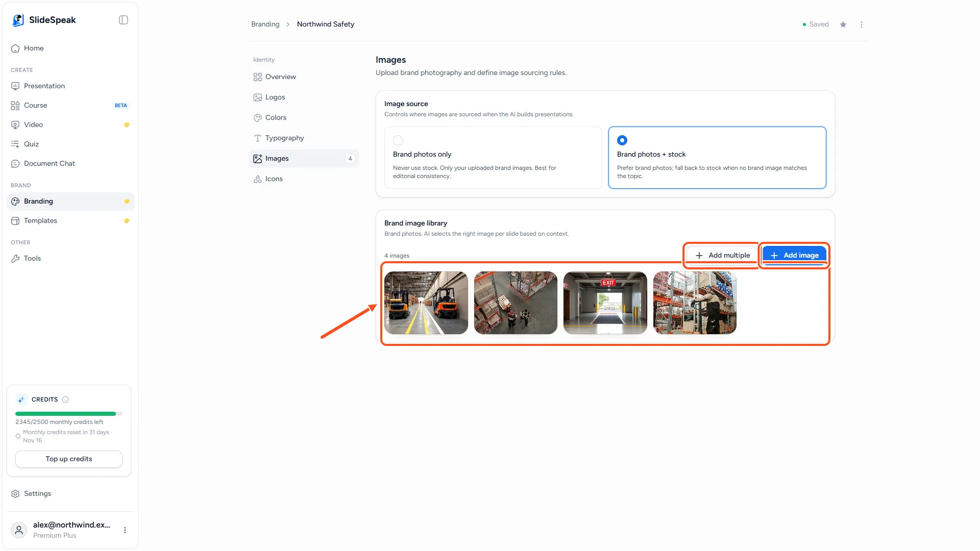Select Brand photos only radio
980x551 pixels.
398,140
